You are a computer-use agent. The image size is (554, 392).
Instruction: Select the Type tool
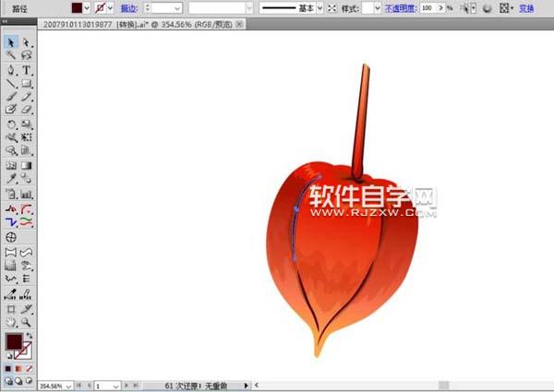tap(26, 70)
